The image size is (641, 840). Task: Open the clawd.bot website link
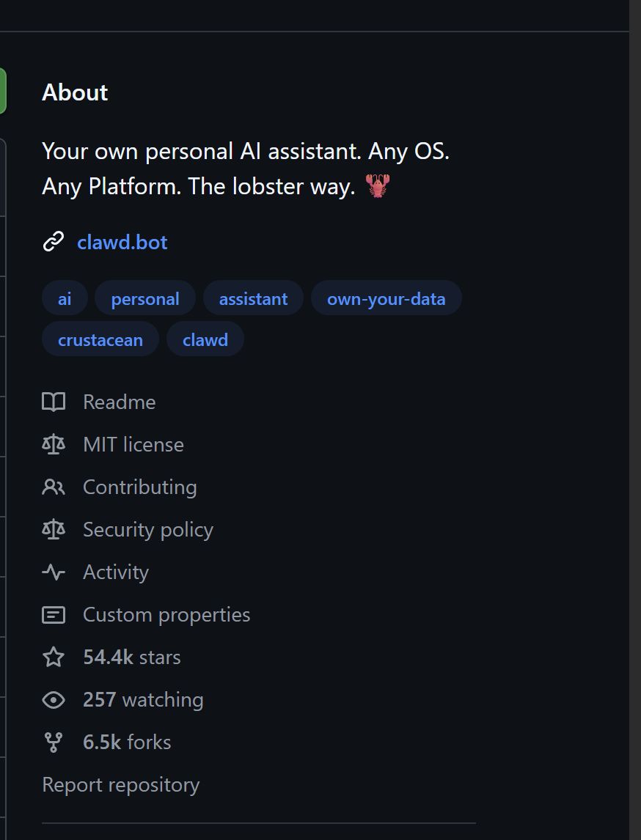[x=122, y=242]
